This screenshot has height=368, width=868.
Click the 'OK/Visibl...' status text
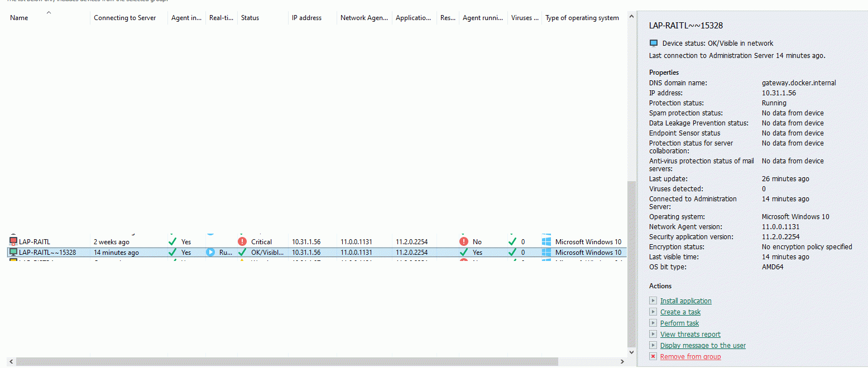(x=267, y=252)
